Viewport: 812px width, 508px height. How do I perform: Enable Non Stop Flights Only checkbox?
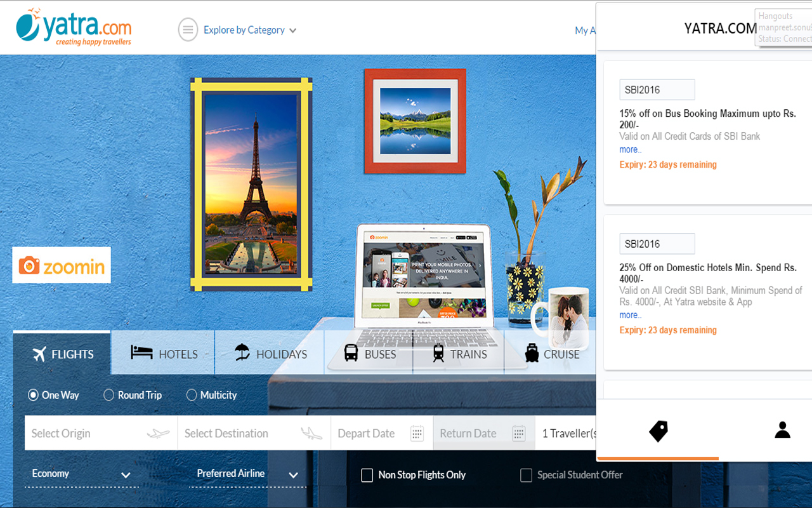click(367, 475)
